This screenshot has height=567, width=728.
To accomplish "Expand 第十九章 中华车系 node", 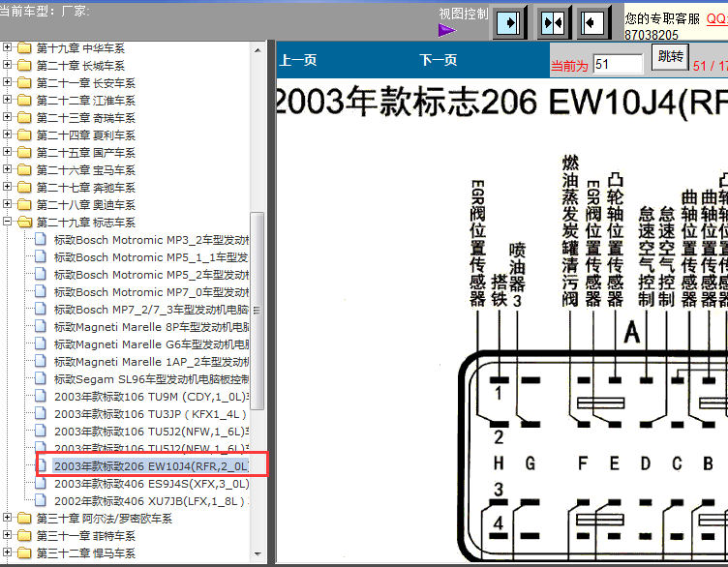I will [7, 46].
